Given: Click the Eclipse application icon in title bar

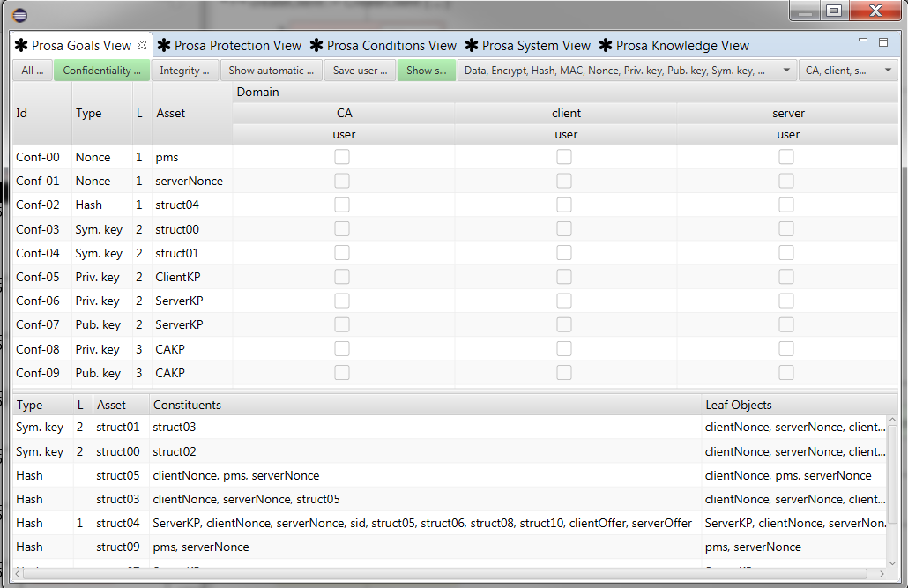Looking at the screenshot, I should point(20,15).
